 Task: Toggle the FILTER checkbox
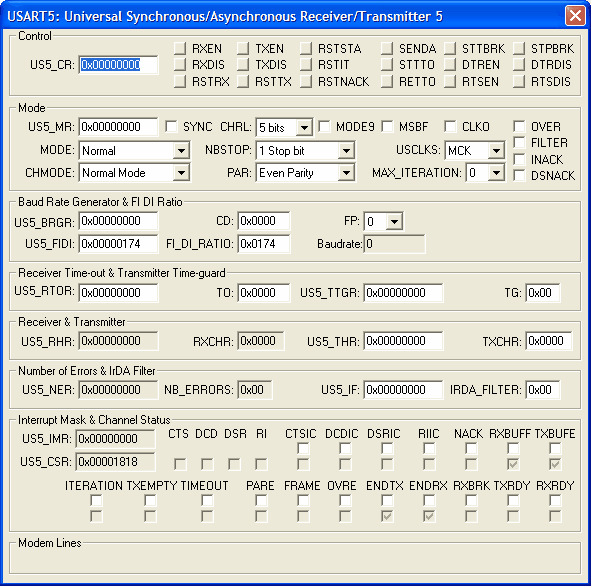point(519,142)
